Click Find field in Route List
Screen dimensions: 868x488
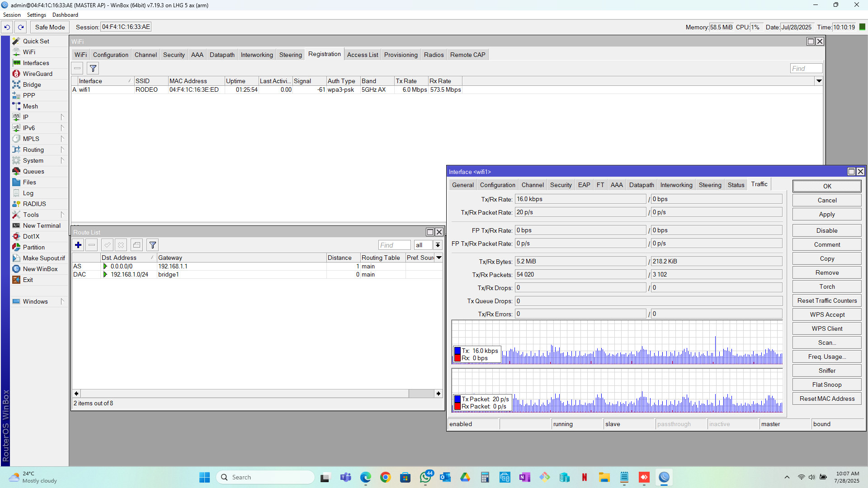(x=394, y=245)
